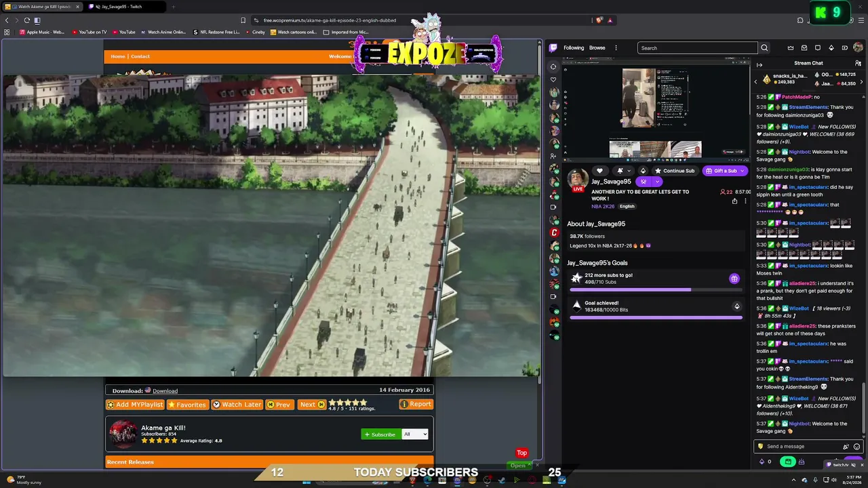Click the heart follow button for Jay_Savage95
The width and height of the screenshot is (868, 488).
pos(599,171)
